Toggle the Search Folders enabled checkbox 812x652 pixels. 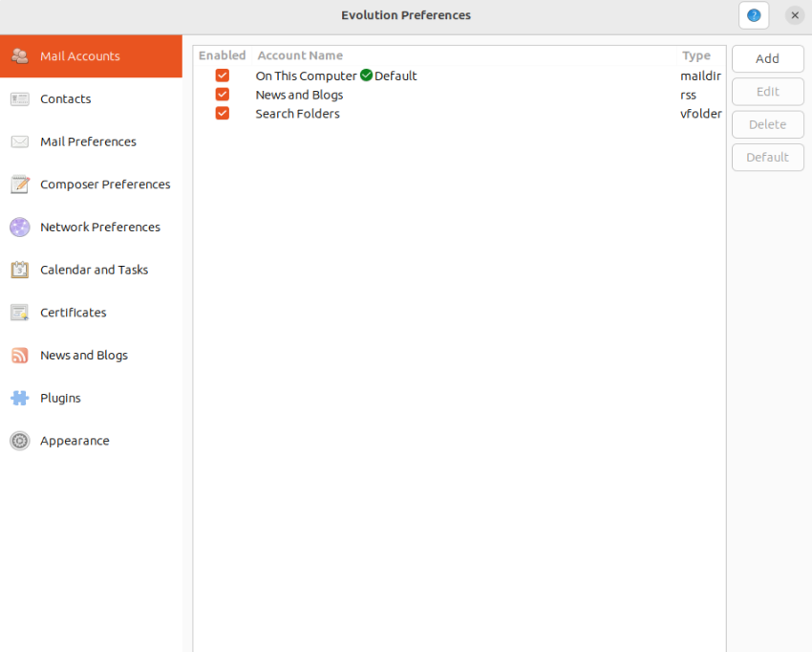223,113
